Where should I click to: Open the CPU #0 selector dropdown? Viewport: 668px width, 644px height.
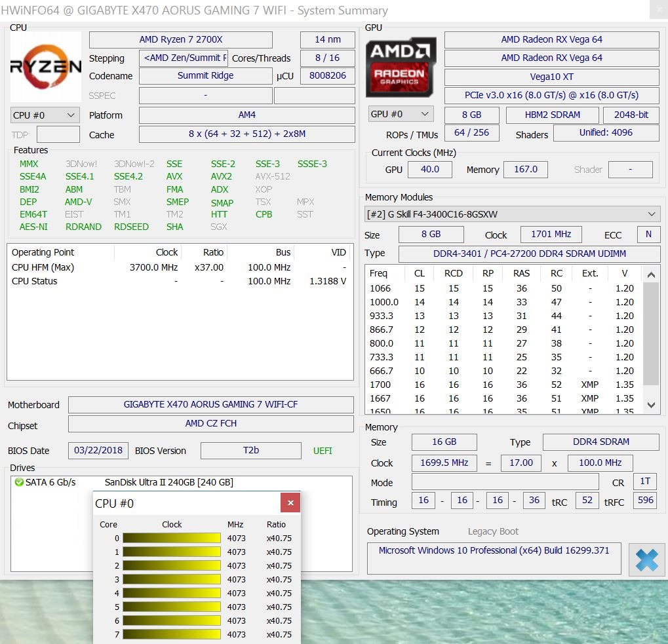coord(45,115)
